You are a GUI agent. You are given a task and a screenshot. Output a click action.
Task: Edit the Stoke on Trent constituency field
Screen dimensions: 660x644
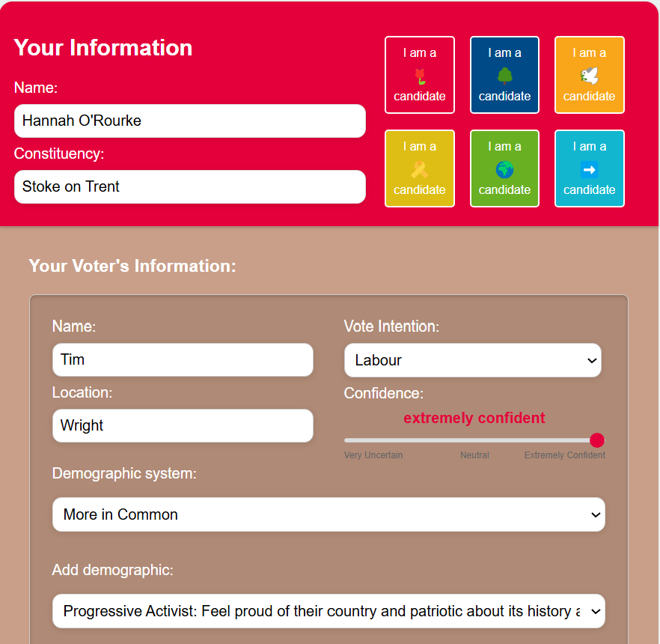click(x=190, y=186)
